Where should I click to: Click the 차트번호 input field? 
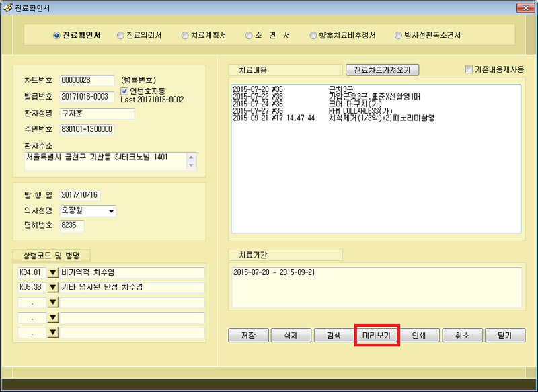tap(87, 81)
